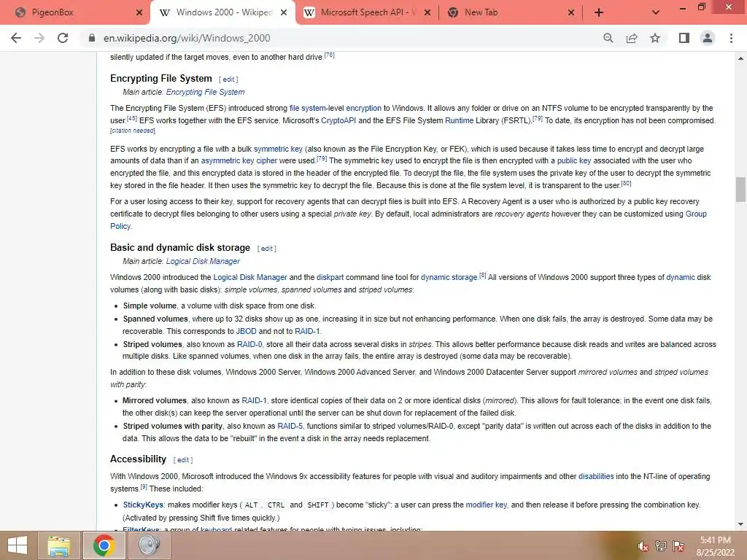Bookmark this page with the star icon
The image size is (747, 560).
coord(655,38)
